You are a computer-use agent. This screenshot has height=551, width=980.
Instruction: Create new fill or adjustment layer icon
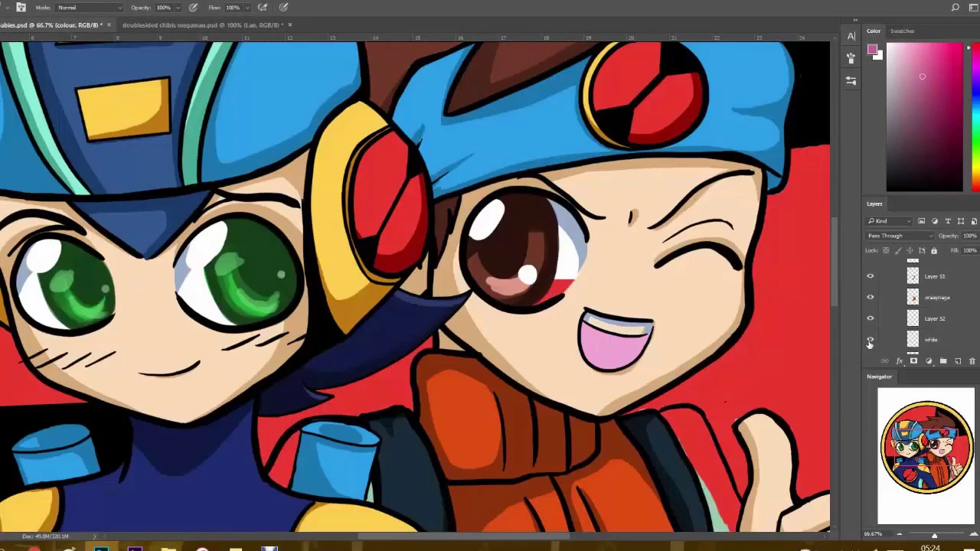coord(929,361)
